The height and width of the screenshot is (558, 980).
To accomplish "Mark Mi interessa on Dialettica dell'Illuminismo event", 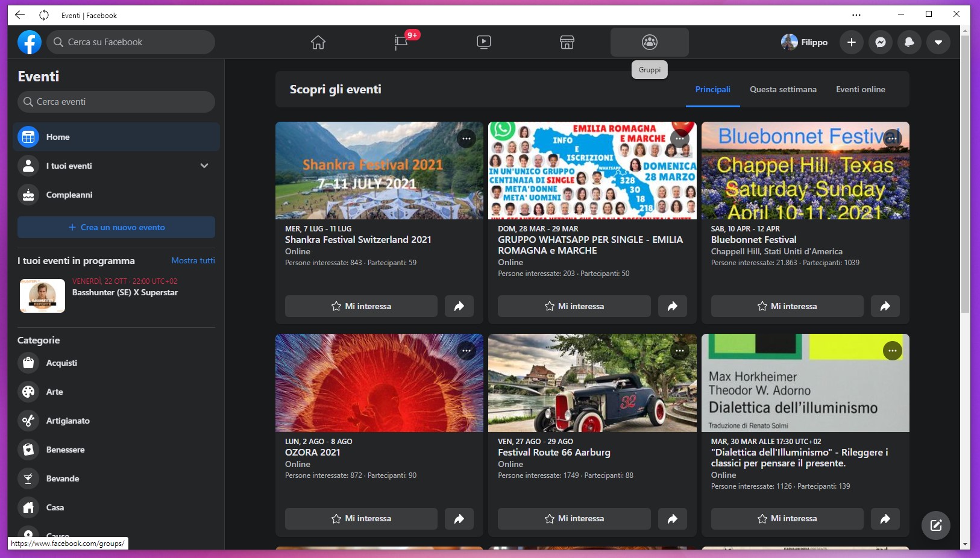I will click(x=787, y=519).
